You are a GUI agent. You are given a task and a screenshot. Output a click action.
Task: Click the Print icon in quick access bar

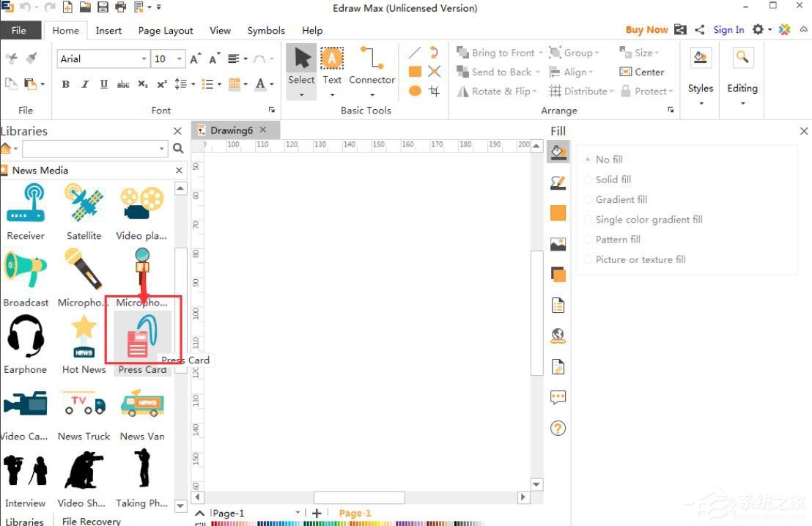(x=121, y=7)
